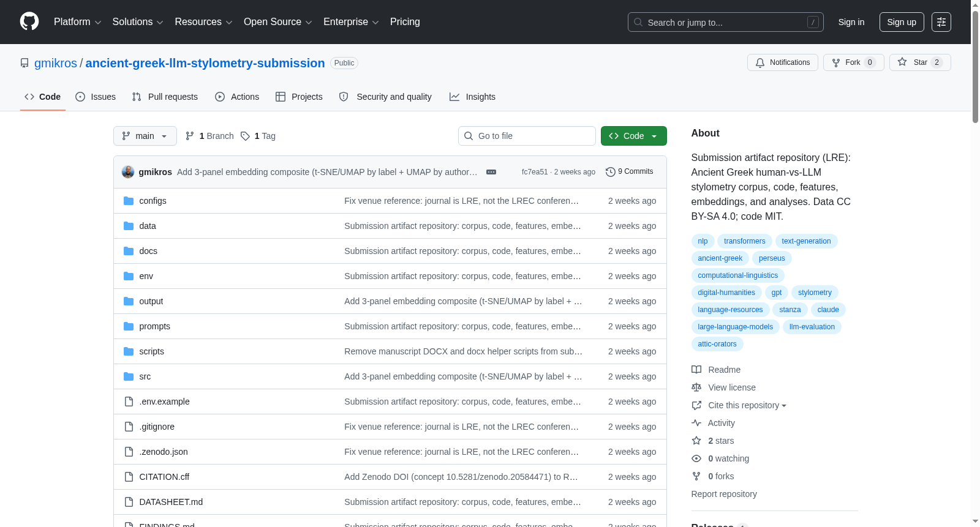Expand the commit message ellipsis
The height and width of the screenshot is (527, 980).
click(491, 172)
